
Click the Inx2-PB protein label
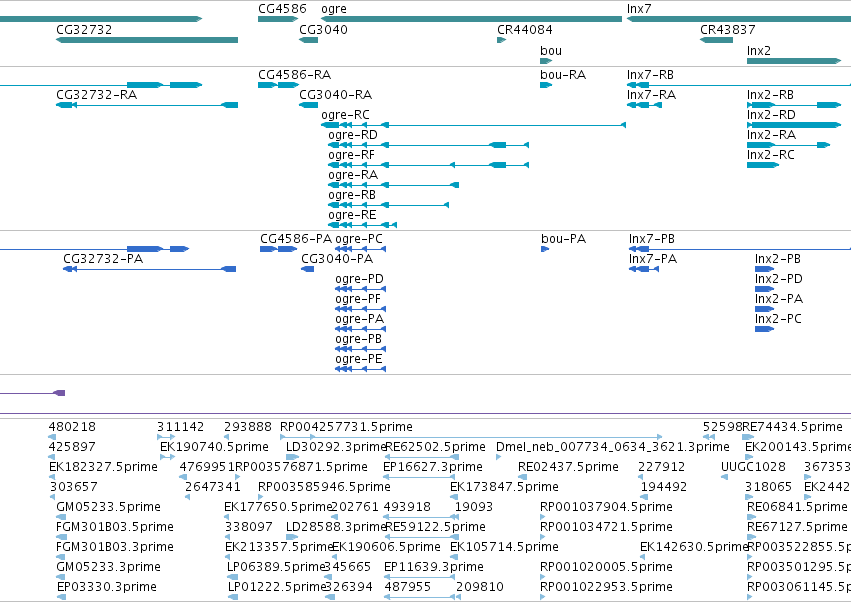coord(778,258)
